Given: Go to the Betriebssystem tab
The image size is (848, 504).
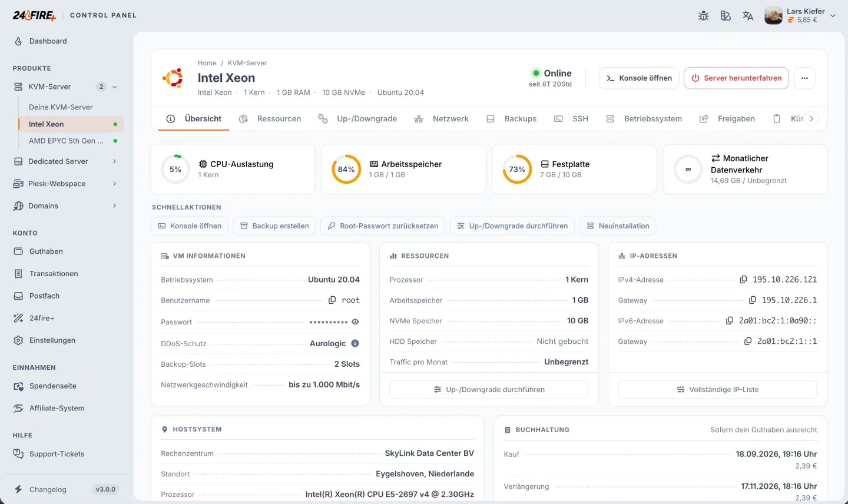Looking at the screenshot, I should click(644, 119).
